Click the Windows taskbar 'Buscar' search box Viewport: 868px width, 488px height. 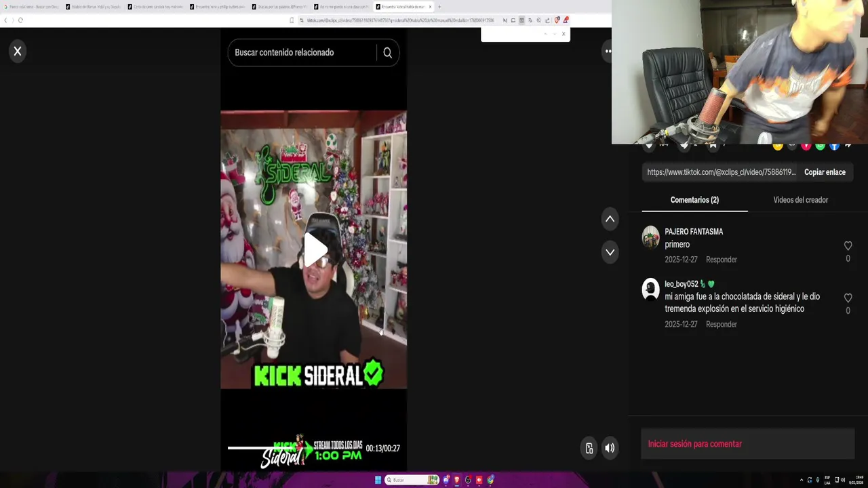tap(412, 480)
